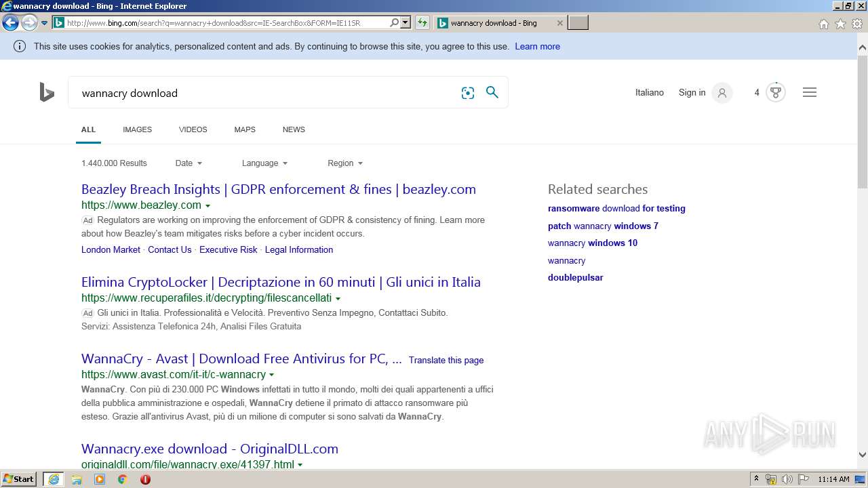The width and height of the screenshot is (868, 488).
Task: Focus the Bing search input field
Action: coord(264,93)
